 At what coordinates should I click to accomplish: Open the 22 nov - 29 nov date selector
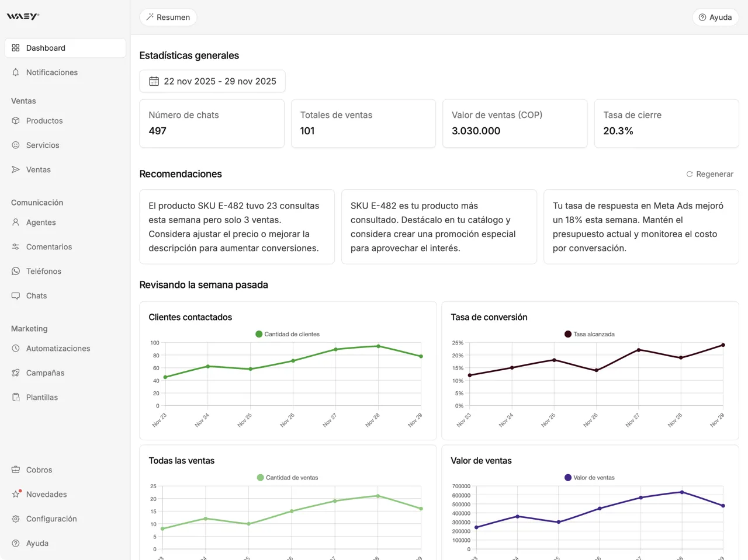(212, 81)
